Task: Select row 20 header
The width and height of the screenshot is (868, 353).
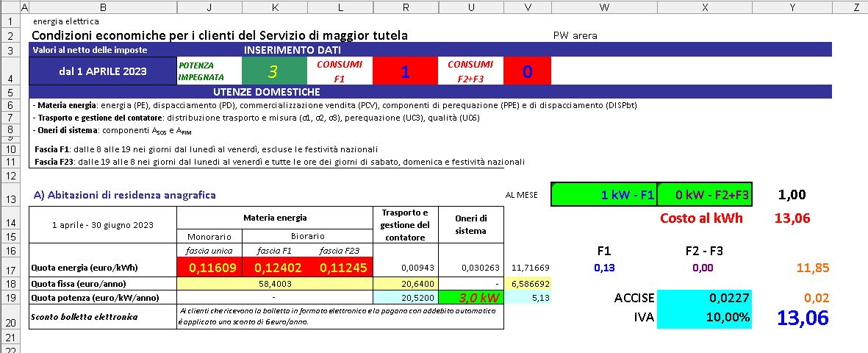Action: tap(10, 316)
